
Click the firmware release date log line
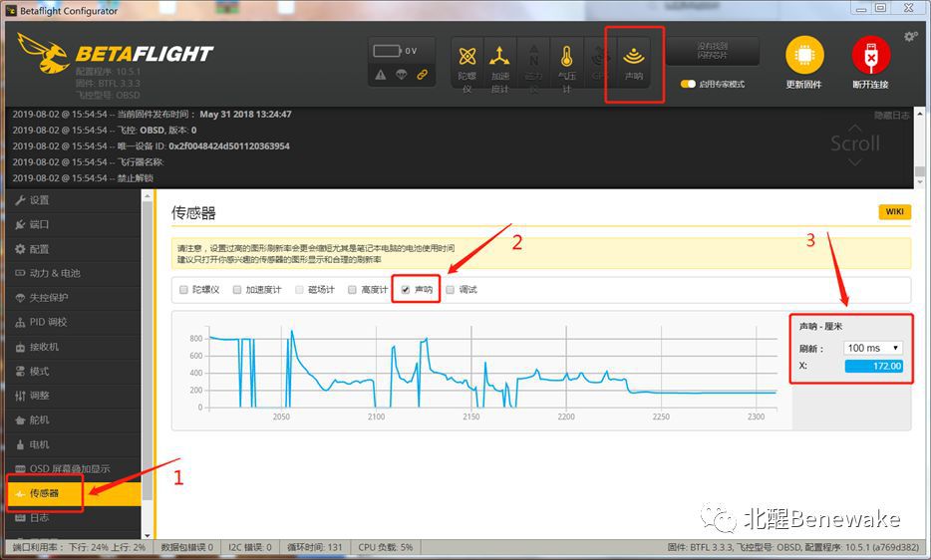coord(152,114)
